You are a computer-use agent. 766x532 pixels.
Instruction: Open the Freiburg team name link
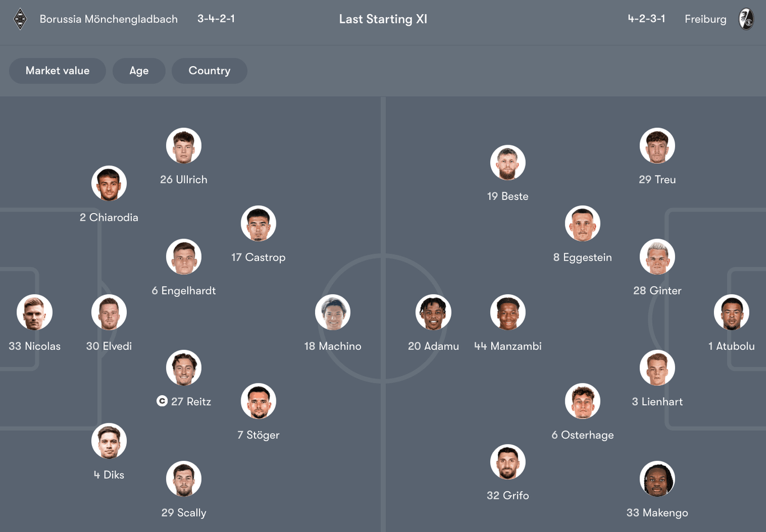tap(705, 19)
